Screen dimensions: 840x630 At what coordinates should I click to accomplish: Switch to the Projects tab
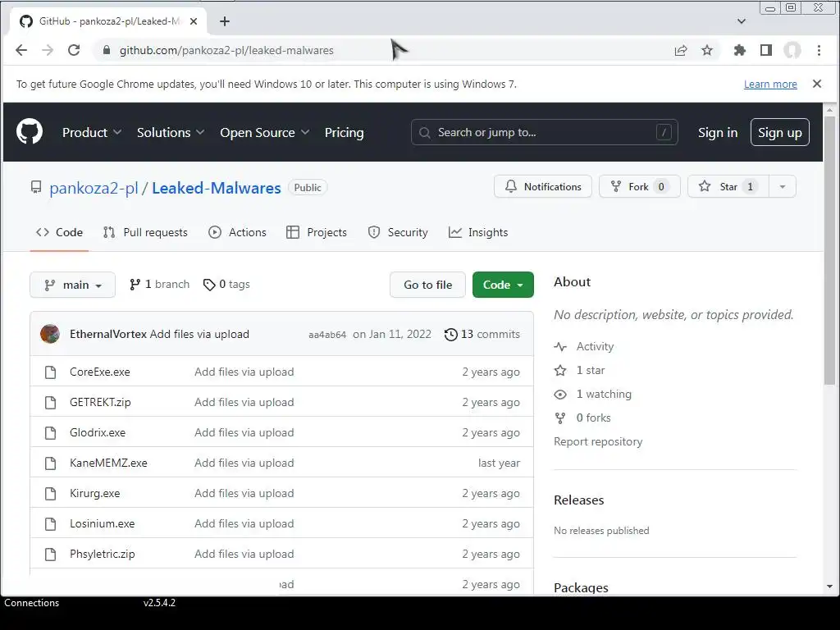pos(317,232)
